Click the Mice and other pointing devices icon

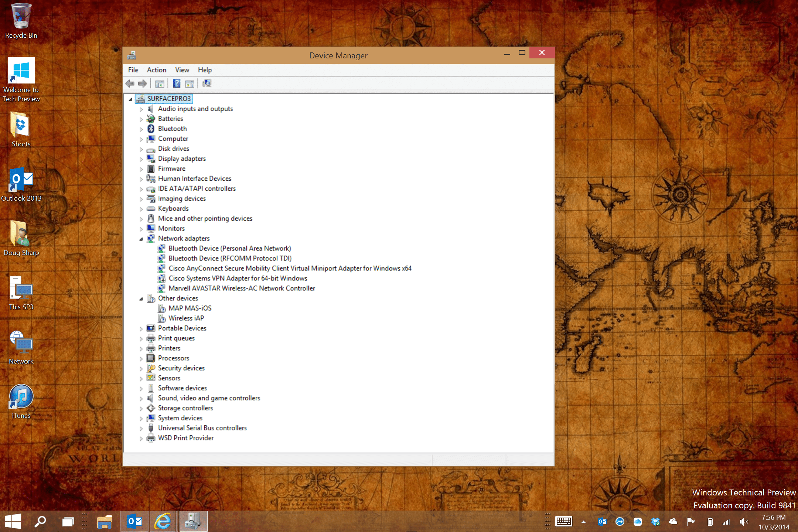click(151, 218)
